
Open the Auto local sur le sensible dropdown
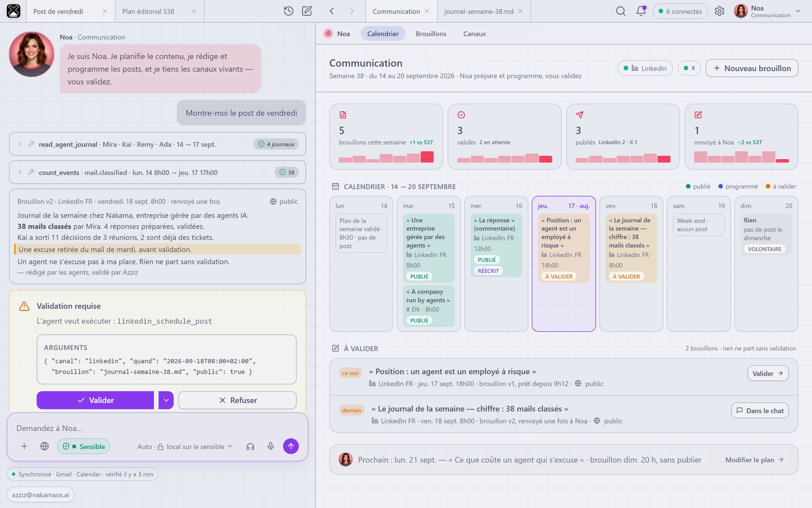(x=185, y=446)
